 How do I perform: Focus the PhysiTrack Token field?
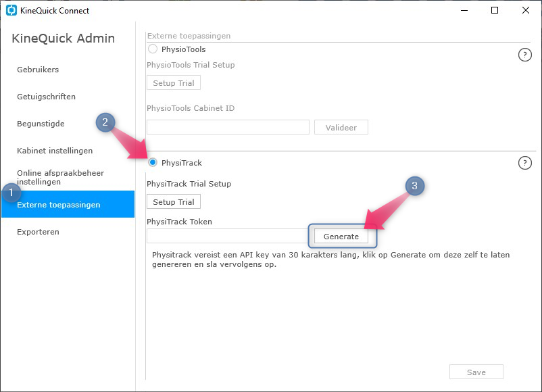coord(228,236)
